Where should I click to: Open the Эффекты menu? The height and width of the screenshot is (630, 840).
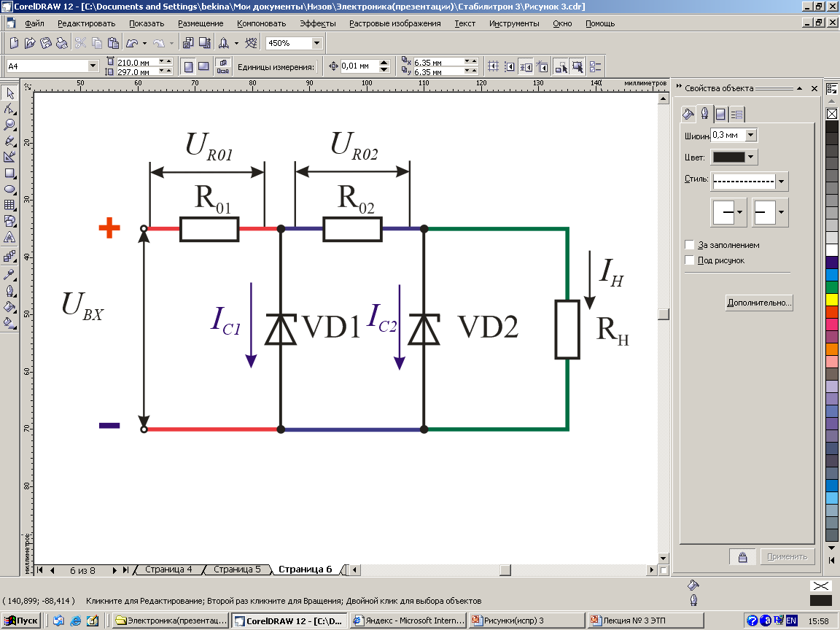[x=317, y=23]
